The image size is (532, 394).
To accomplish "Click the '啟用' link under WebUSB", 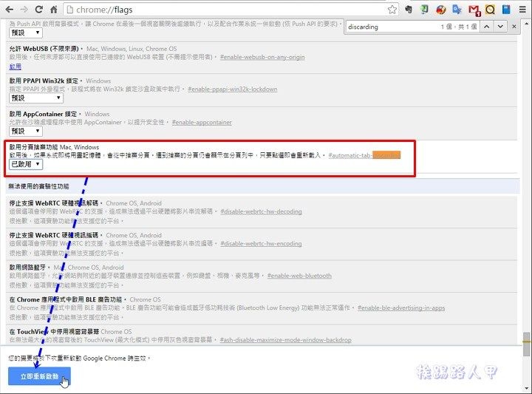I will tap(16, 67).
